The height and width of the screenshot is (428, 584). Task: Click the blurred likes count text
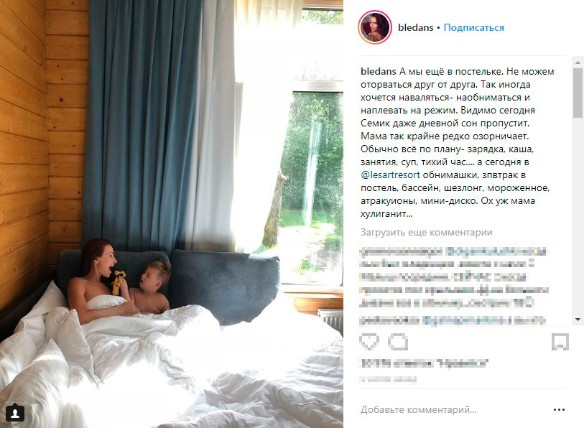(x=425, y=363)
